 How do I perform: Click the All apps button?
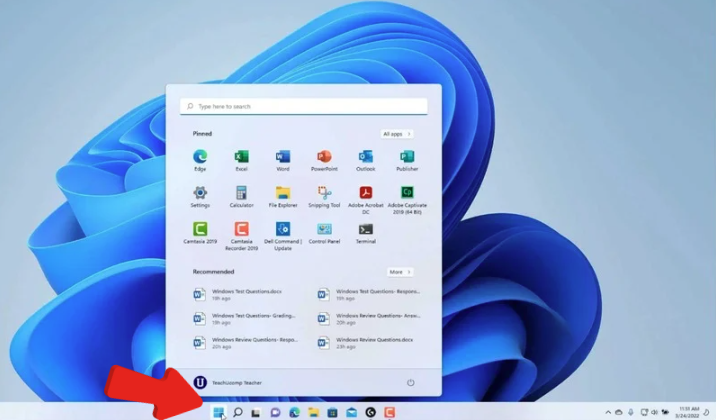[x=396, y=134]
